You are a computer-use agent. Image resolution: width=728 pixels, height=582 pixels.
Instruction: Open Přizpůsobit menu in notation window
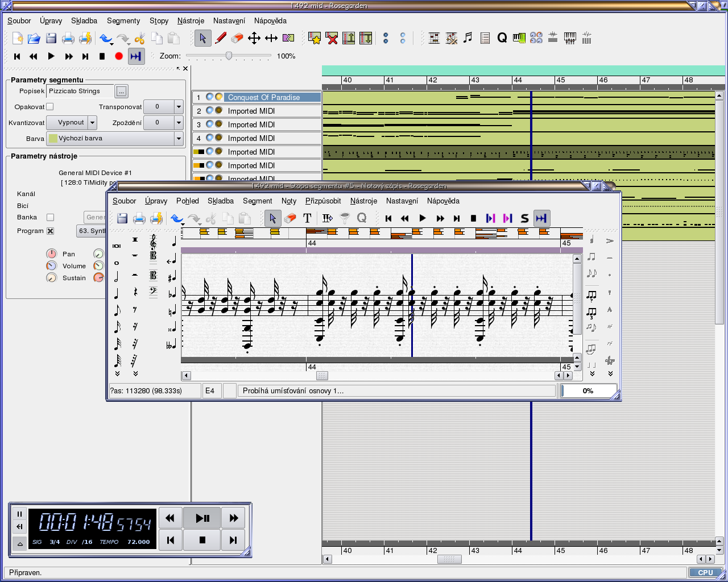(x=323, y=201)
